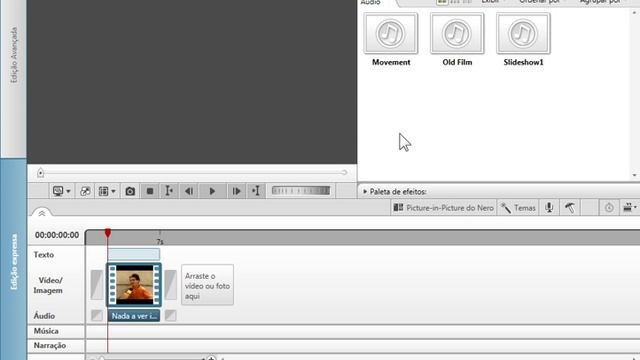Viewport: 640px width, 360px height.
Task: Click the Narração track label
Action: [50, 346]
